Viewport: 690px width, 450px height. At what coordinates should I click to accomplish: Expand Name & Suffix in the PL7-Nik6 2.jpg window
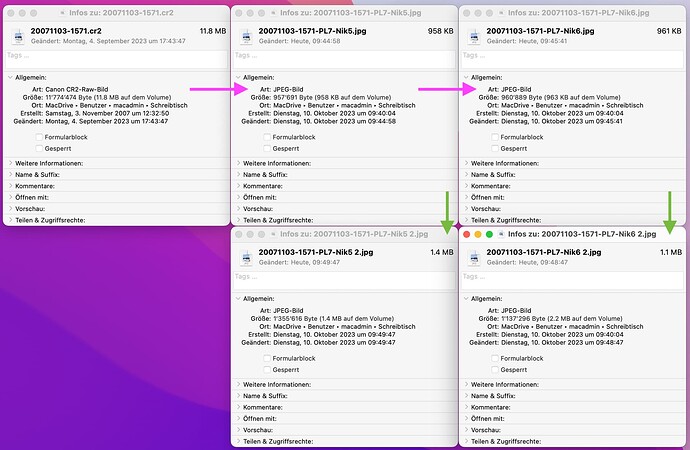(466, 396)
